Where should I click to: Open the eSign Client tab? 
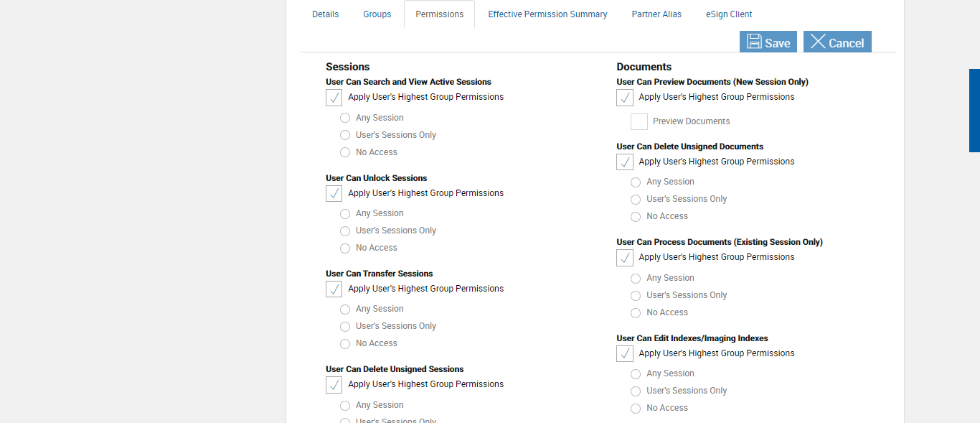(x=729, y=14)
